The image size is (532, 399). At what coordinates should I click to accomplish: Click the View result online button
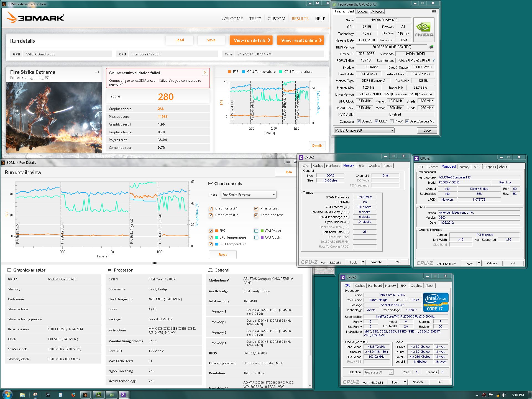click(x=301, y=40)
